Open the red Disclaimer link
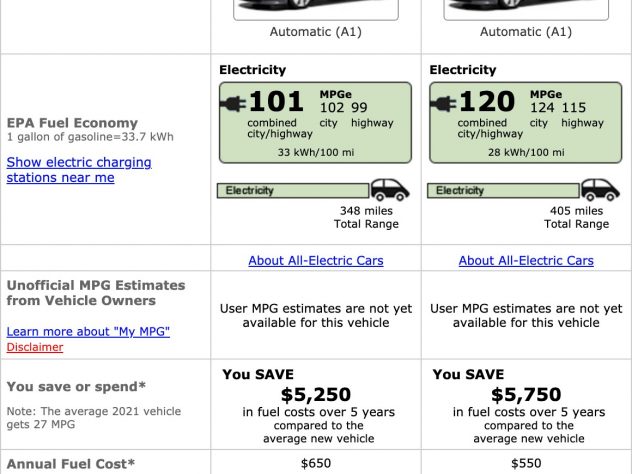The image size is (632, 474). [35, 347]
